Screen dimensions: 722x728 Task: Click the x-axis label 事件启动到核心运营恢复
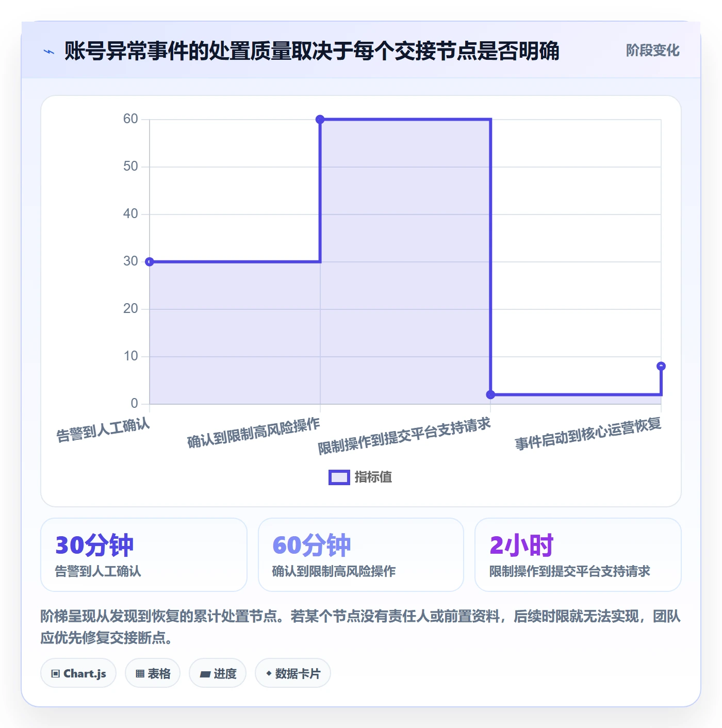(x=588, y=434)
